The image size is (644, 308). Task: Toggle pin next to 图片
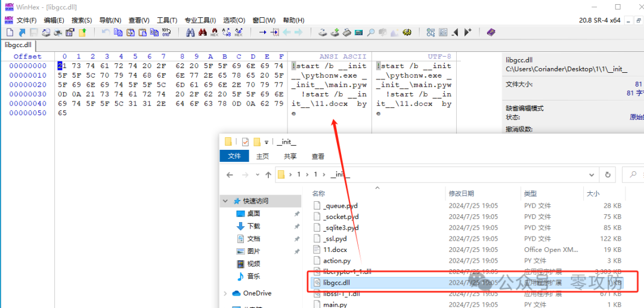click(x=296, y=251)
